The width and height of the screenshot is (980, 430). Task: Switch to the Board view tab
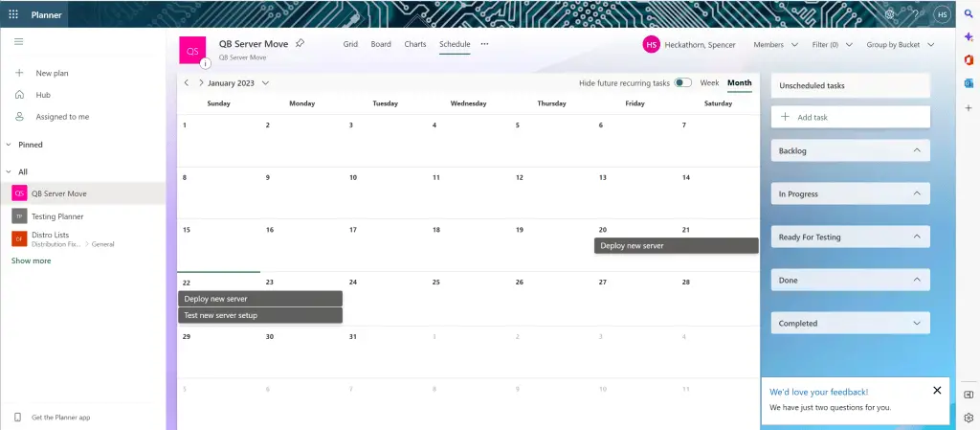pyautogui.click(x=381, y=44)
